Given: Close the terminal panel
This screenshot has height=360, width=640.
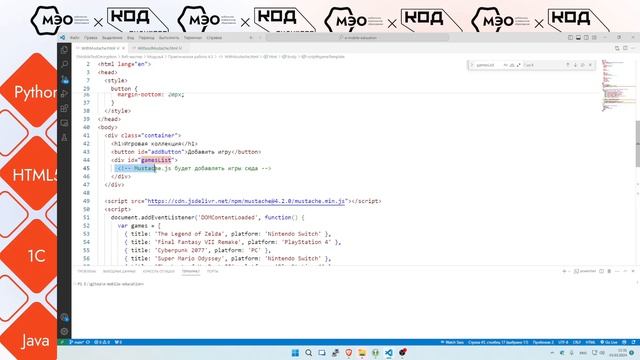Looking at the screenshot, I should tap(633, 271).
